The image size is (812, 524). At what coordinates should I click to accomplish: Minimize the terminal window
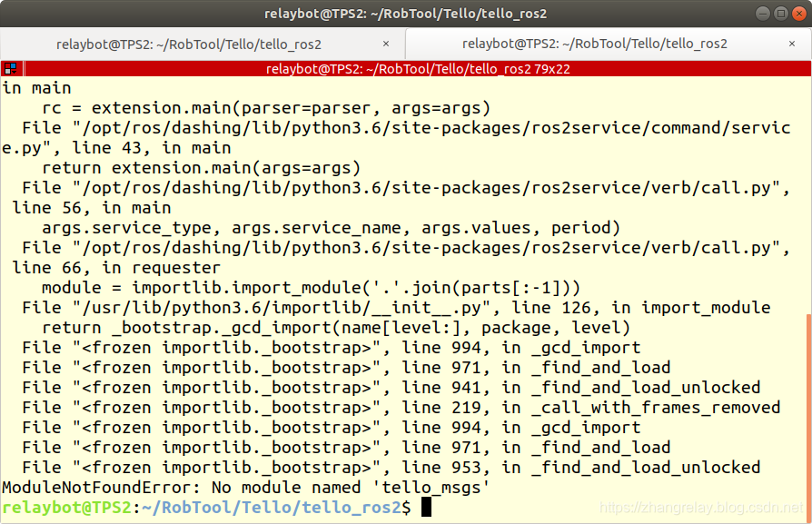coord(762,14)
